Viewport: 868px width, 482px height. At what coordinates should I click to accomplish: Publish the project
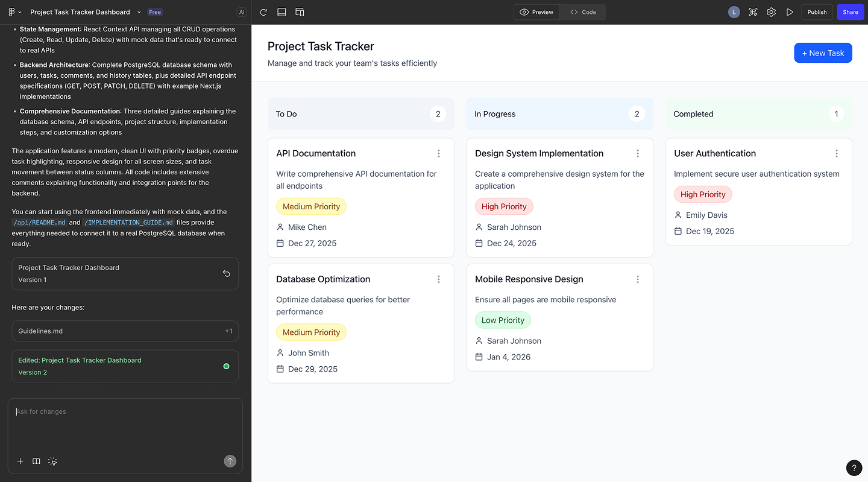click(817, 11)
